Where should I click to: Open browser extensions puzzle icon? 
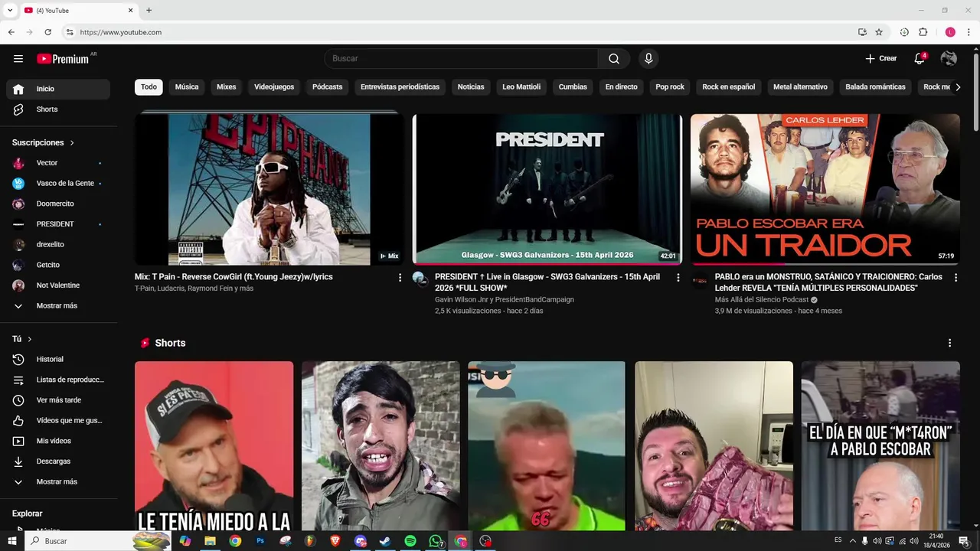click(923, 32)
